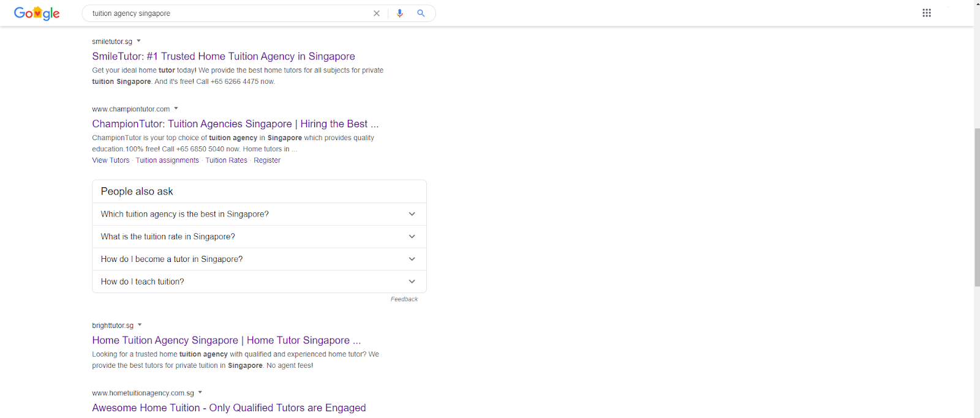
Task: Click the page vertical scrollbar thumb
Action: point(977,207)
